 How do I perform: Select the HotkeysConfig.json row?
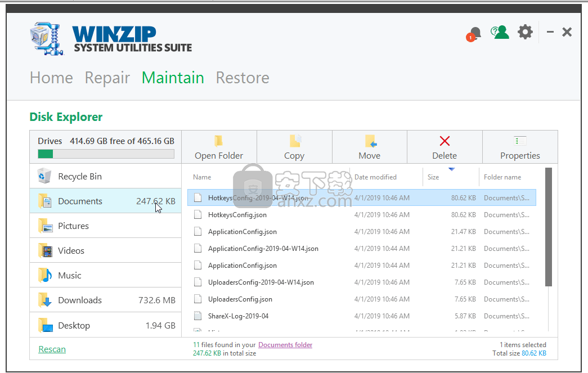point(361,215)
